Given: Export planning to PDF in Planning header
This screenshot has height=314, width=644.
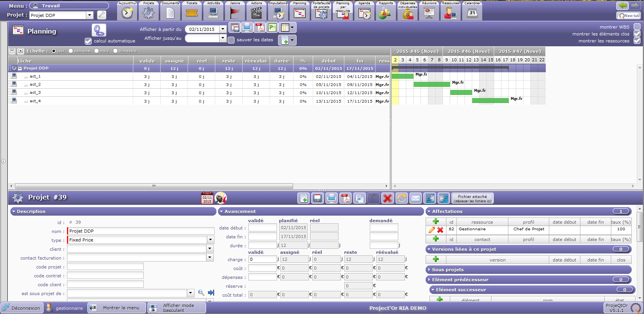Looking at the screenshot, I should click(260, 28).
